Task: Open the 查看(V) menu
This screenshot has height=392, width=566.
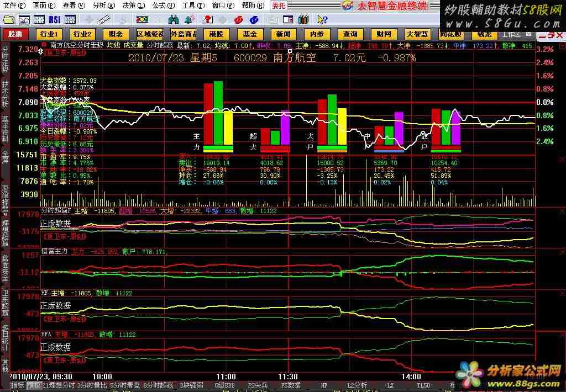Action: point(74,6)
